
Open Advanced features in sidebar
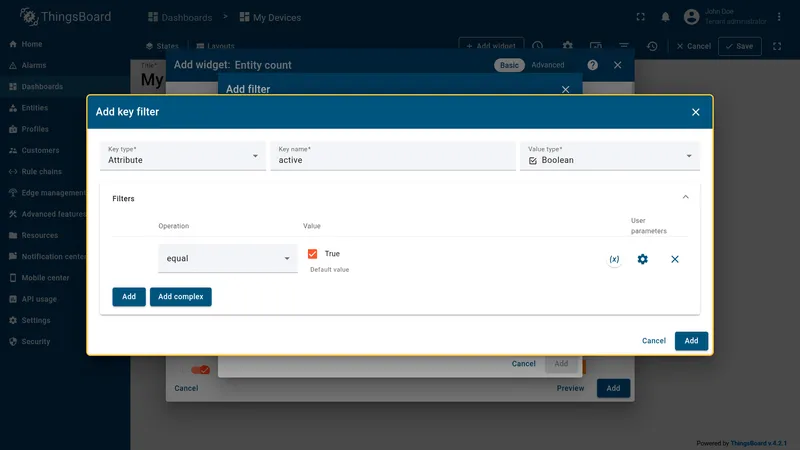54,214
